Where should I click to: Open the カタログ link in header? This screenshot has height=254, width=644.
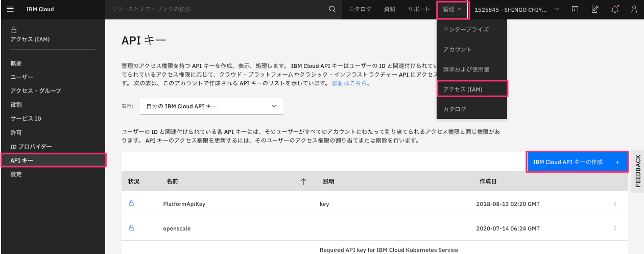[360, 9]
